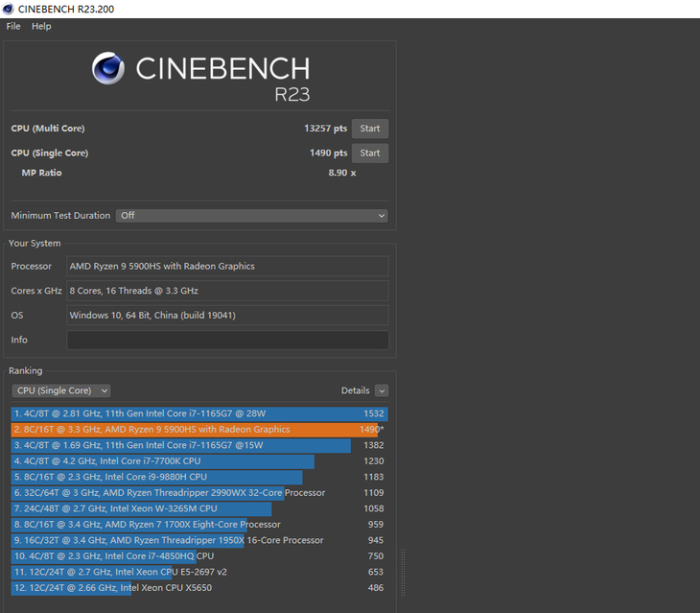Click the Info text field

click(227, 341)
